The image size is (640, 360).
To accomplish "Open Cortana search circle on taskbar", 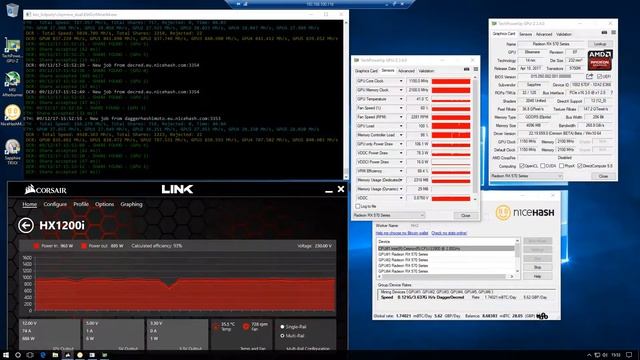I will click(x=18, y=355).
